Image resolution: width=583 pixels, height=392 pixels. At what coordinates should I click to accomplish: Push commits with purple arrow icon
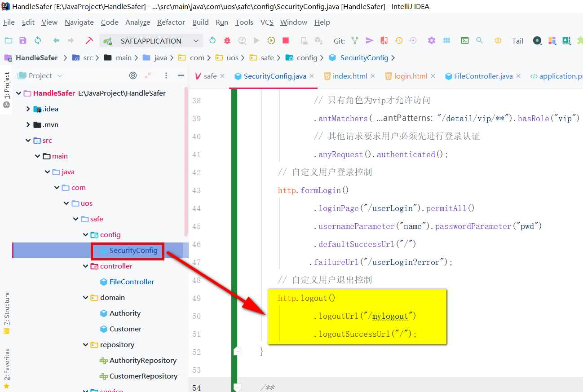click(x=369, y=40)
